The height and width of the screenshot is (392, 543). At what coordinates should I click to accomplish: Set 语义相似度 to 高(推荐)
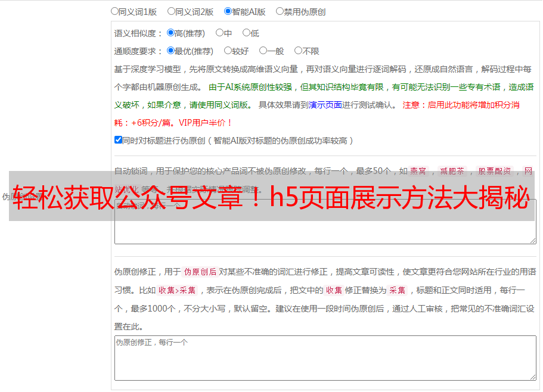point(170,33)
